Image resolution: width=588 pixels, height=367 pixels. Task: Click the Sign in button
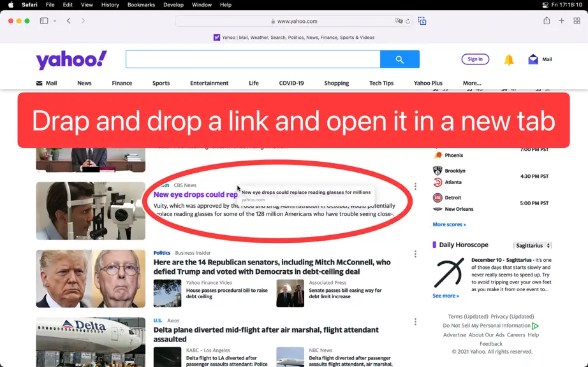pos(475,59)
